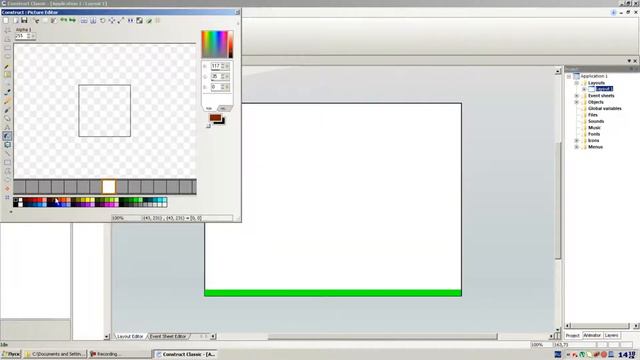
Task: Click the Save icon in Picture Editor toolbar
Action: 24,20
